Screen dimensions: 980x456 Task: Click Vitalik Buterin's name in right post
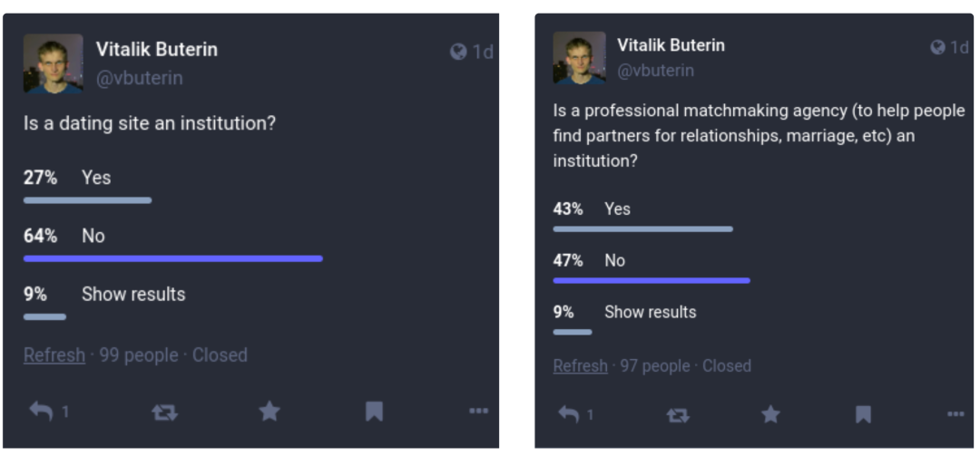click(671, 44)
